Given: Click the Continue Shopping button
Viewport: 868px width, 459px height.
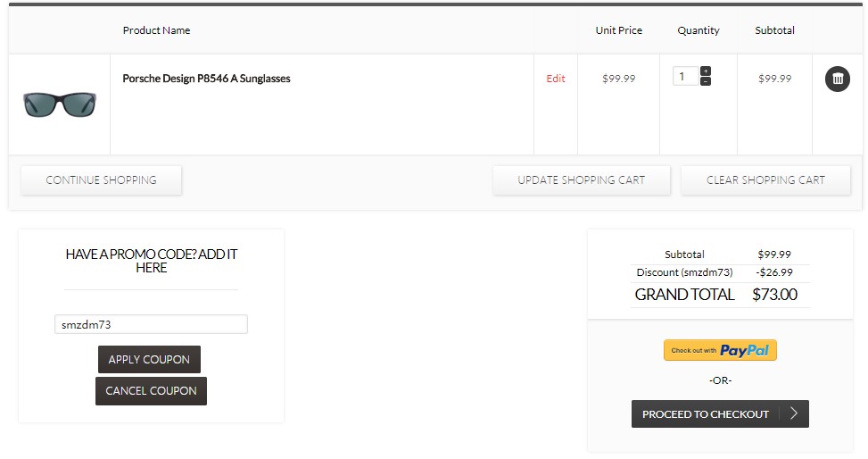Looking at the screenshot, I should 102,180.
